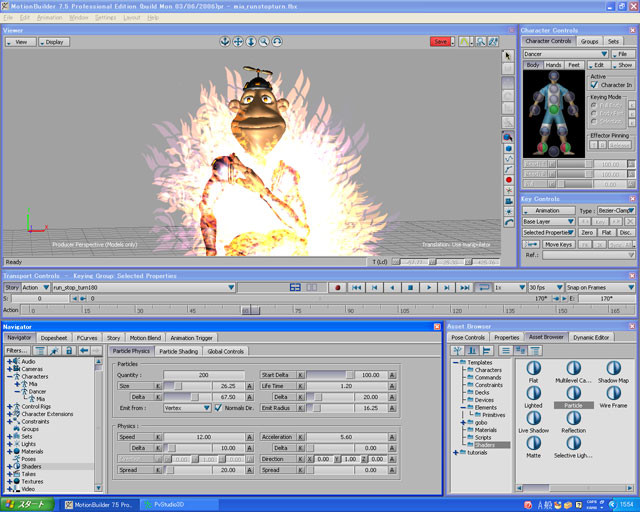Switch to the Pose Controls tab
Viewport: 640px width, 512px height.
point(468,337)
